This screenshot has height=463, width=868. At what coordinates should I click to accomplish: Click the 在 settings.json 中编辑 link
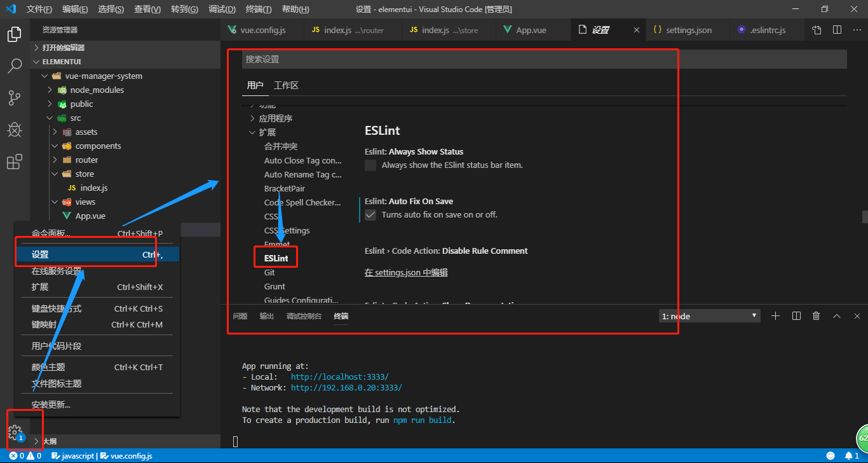click(x=405, y=272)
